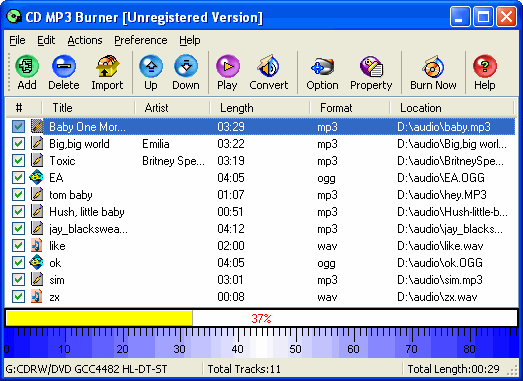
Task: Toggle the EA track checkbox
Action: (x=18, y=178)
